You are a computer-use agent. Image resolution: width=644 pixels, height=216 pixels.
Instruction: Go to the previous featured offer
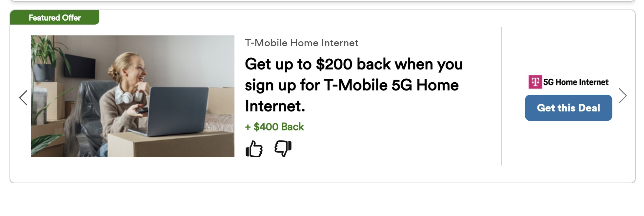23,97
